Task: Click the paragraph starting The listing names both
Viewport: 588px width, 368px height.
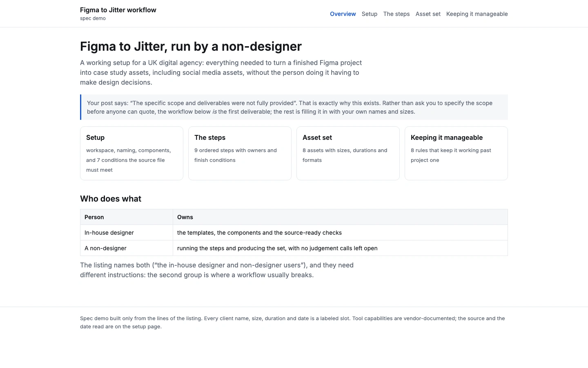Action: pos(217,270)
